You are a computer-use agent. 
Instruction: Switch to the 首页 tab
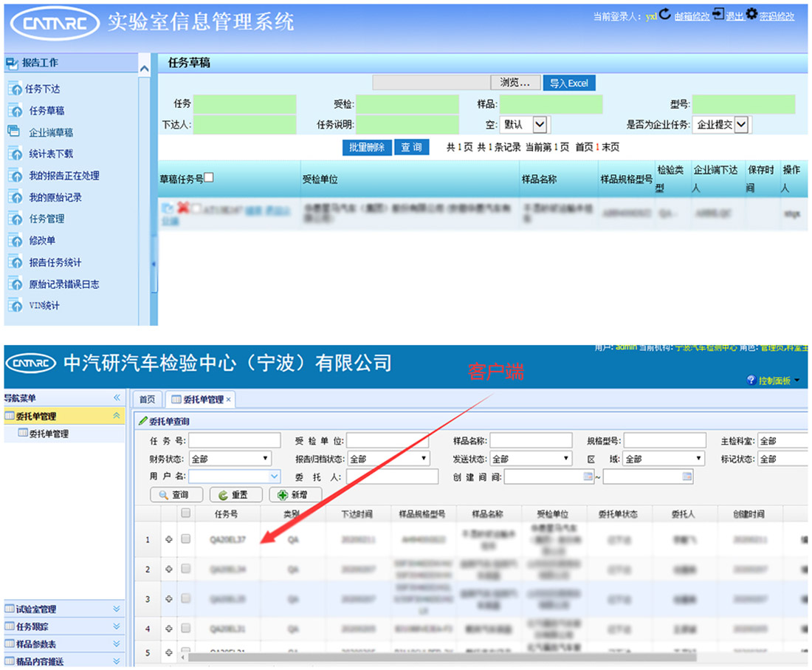coord(148,400)
